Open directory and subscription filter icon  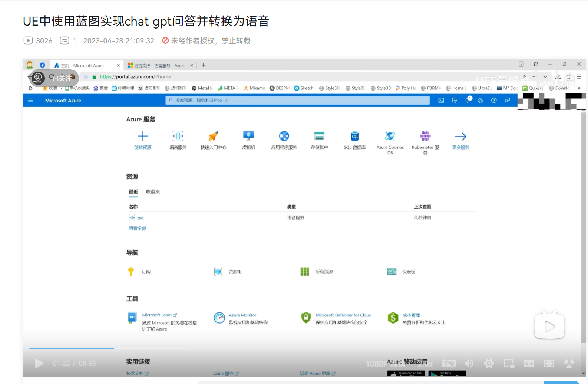tap(454, 101)
